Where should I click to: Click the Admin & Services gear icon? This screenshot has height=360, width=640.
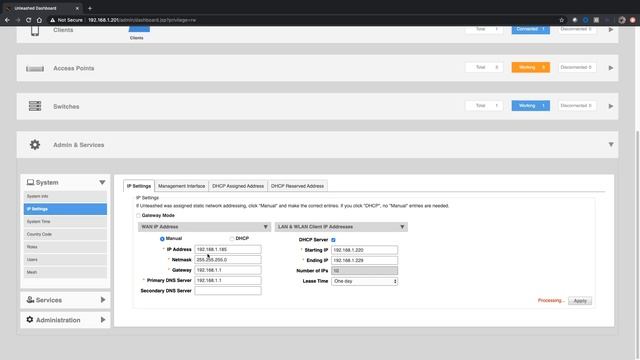tap(35, 144)
